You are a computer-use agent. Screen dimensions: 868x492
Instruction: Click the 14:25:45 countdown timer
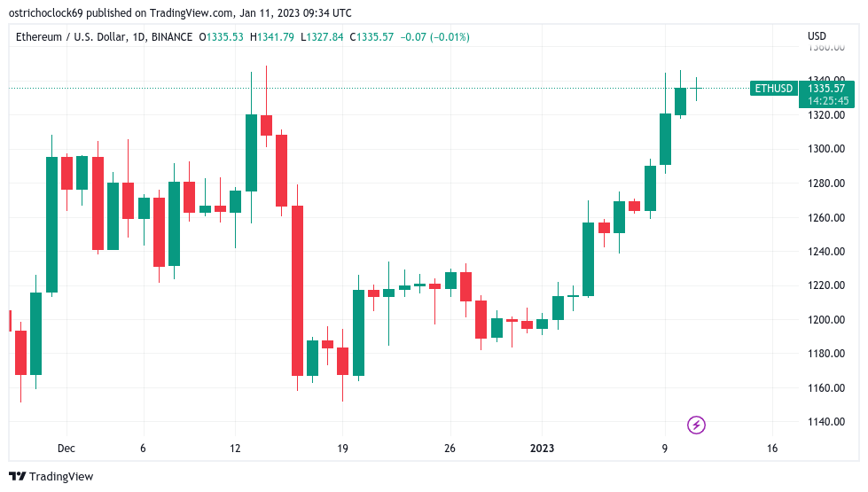pos(827,101)
